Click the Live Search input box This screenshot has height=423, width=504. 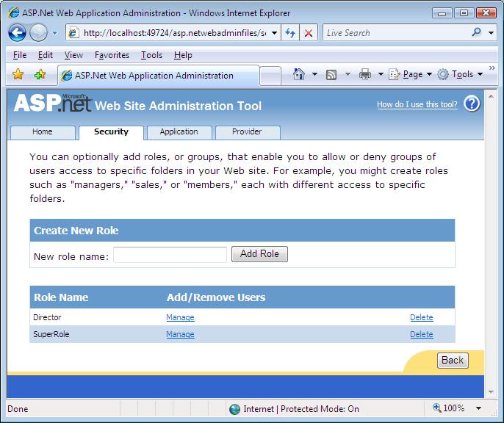coord(396,33)
